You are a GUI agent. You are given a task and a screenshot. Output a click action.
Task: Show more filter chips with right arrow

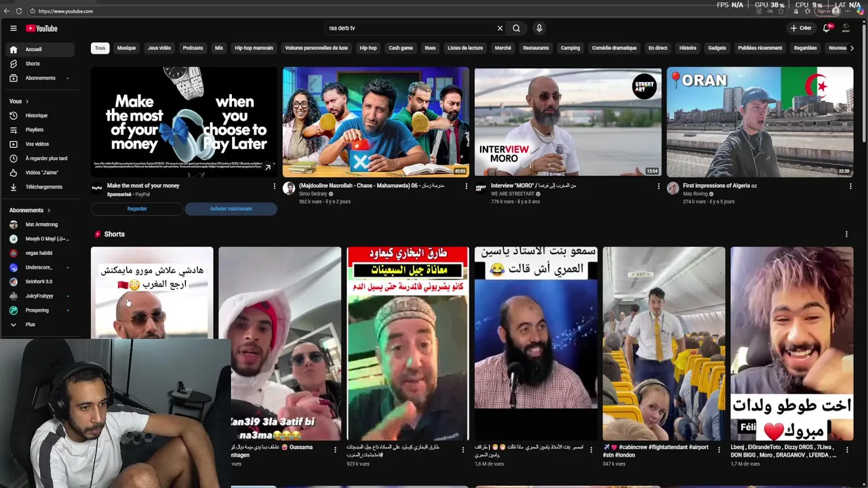coord(852,48)
